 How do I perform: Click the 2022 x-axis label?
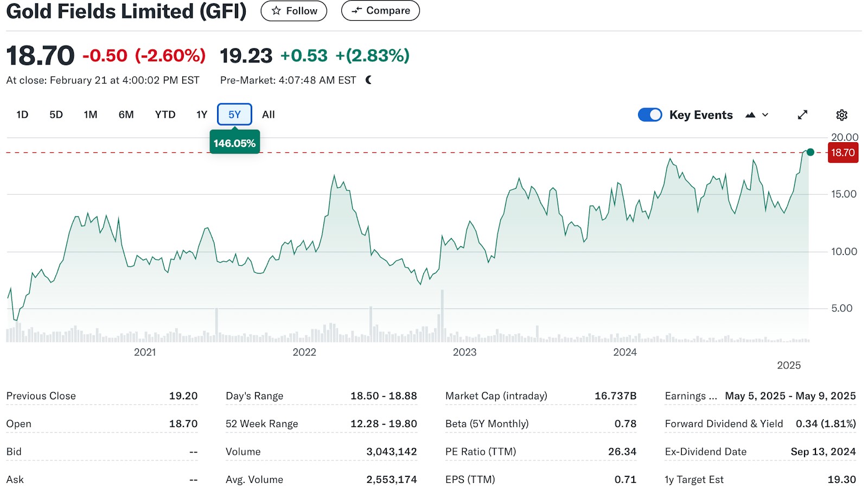(304, 352)
